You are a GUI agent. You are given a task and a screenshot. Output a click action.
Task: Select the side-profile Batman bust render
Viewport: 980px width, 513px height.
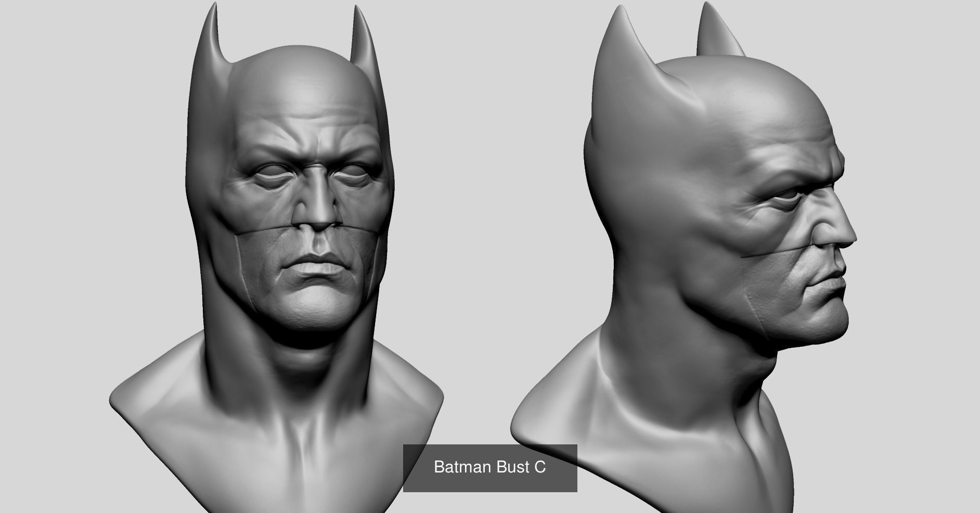[684, 257]
